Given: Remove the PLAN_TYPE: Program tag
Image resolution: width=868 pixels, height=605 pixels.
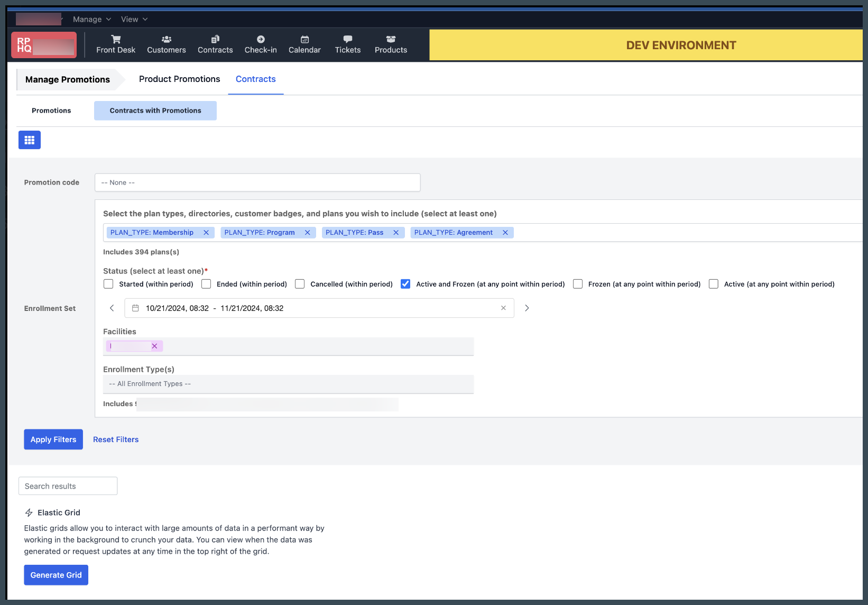Looking at the screenshot, I should [x=307, y=233].
